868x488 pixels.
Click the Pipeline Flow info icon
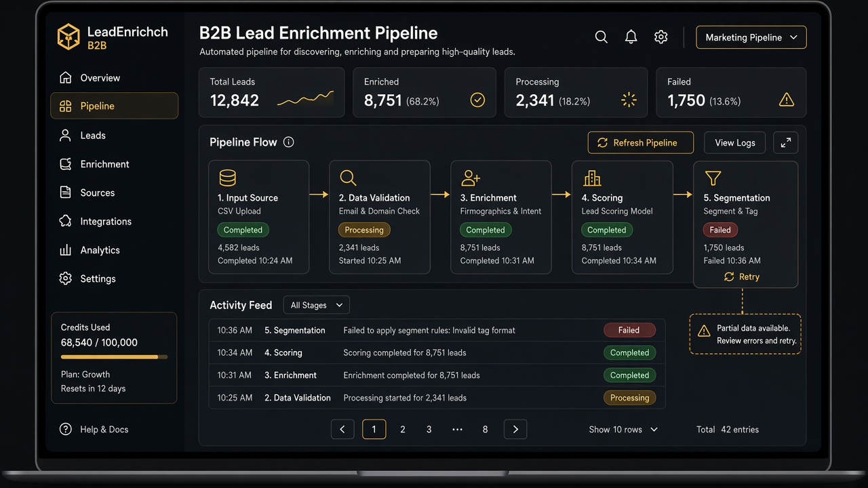click(x=289, y=142)
